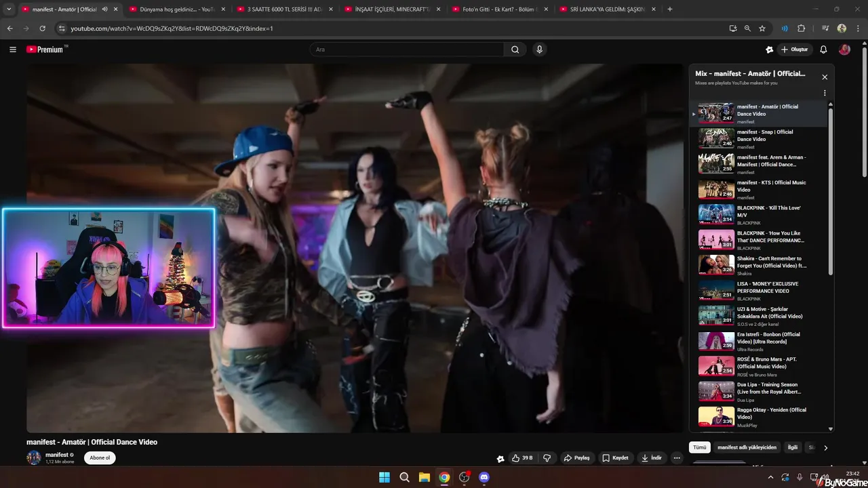Click the search magnifier button

515,49
